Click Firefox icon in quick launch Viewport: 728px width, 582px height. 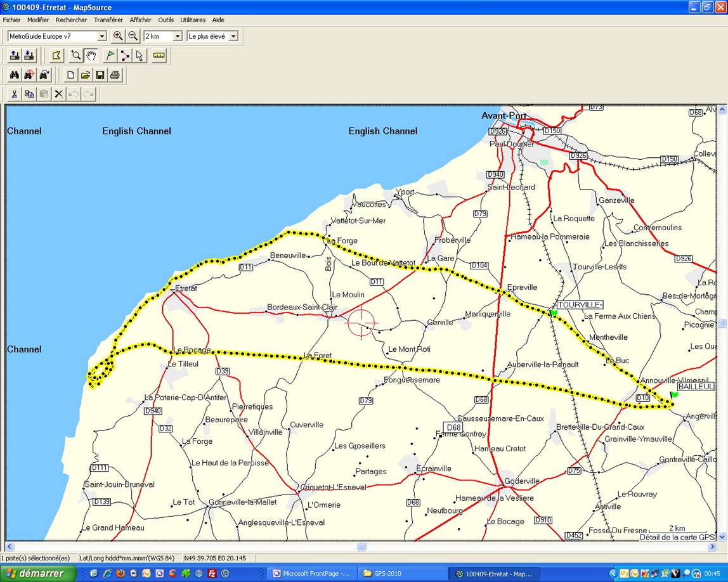(x=120, y=574)
